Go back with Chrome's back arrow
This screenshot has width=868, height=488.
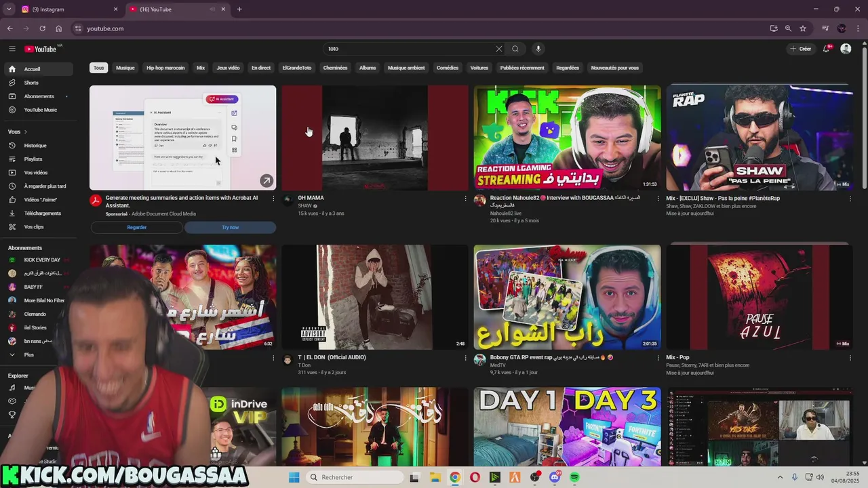pos(9,28)
